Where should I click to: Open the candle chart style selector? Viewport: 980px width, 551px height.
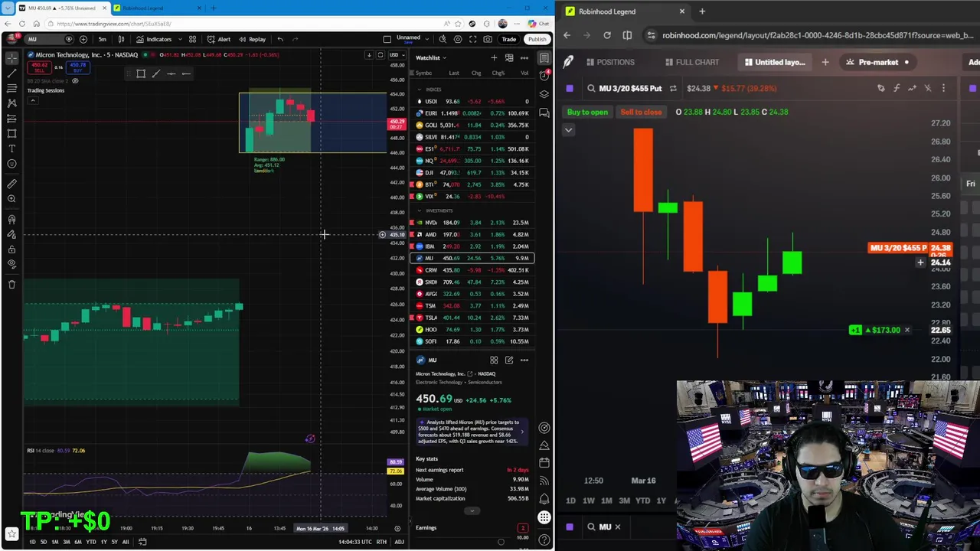point(121,39)
